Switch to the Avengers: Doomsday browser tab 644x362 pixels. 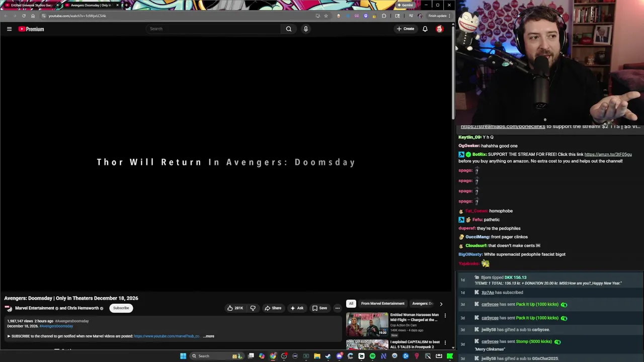point(91,5)
